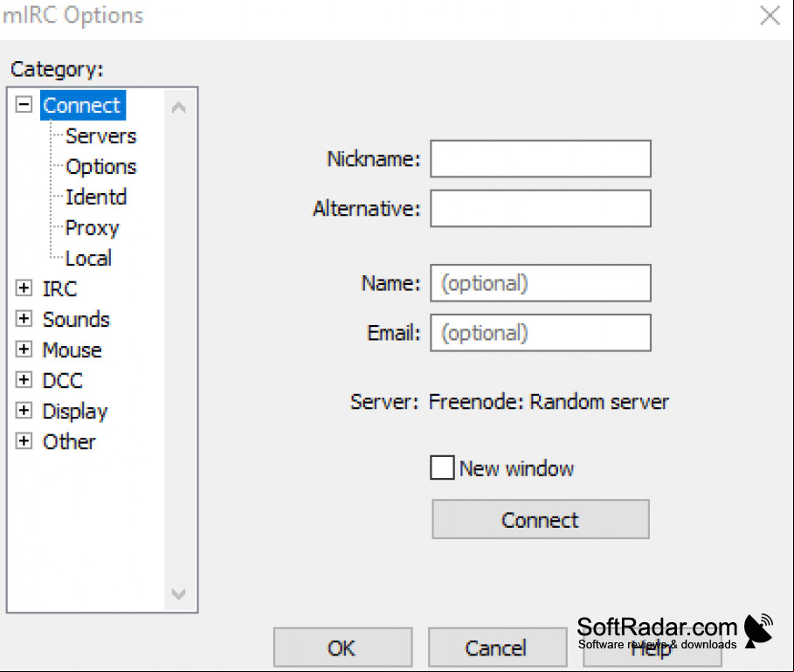Click the Cancel button

pyautogui.click(x=497, y=648)
